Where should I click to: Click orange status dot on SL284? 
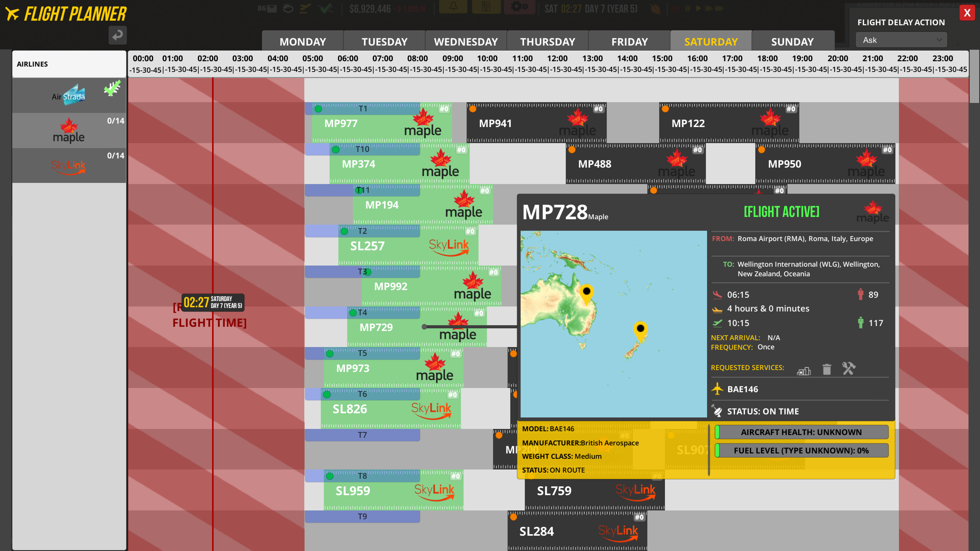pyautogui.click(x=513, y=517)
